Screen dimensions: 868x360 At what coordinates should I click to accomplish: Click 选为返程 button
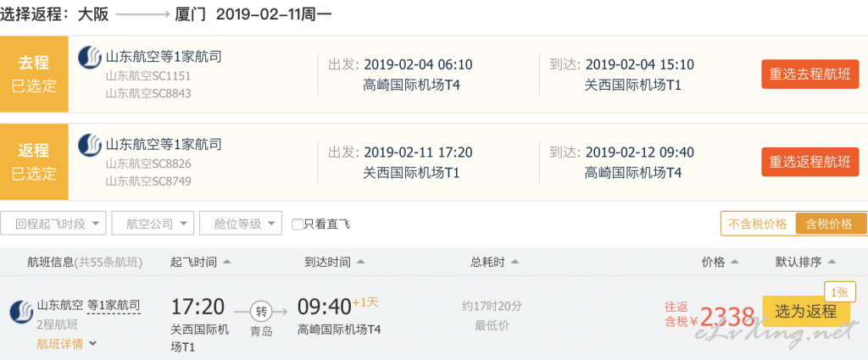click(x=806, y=312)
